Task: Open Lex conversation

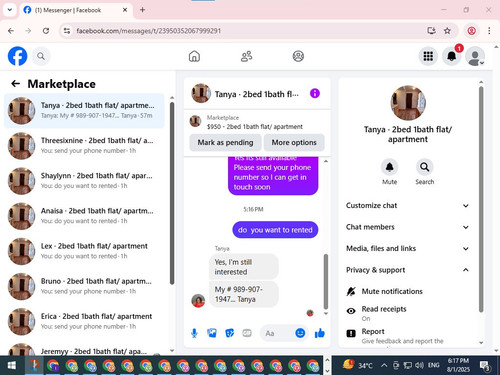Action: (x=84, y=251)
